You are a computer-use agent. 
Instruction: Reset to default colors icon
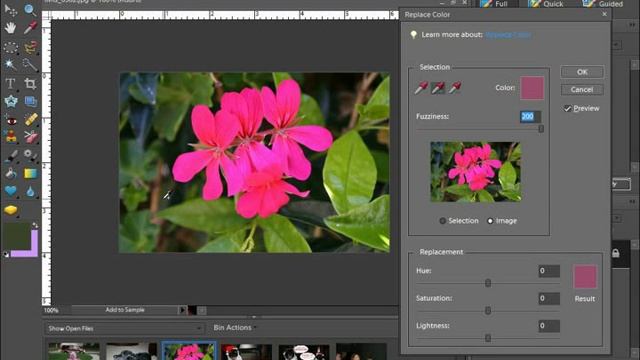6,255
